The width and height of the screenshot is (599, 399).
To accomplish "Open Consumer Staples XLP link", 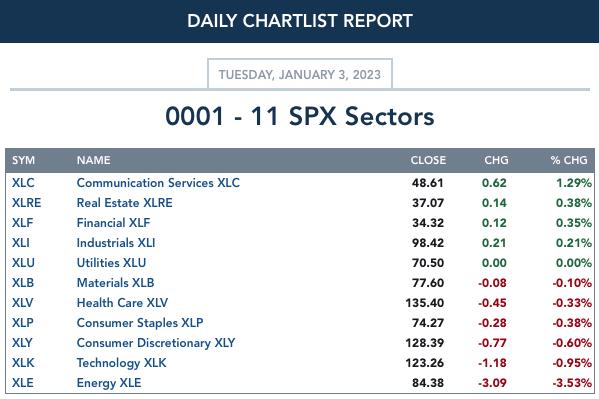I will click(140, 323).
